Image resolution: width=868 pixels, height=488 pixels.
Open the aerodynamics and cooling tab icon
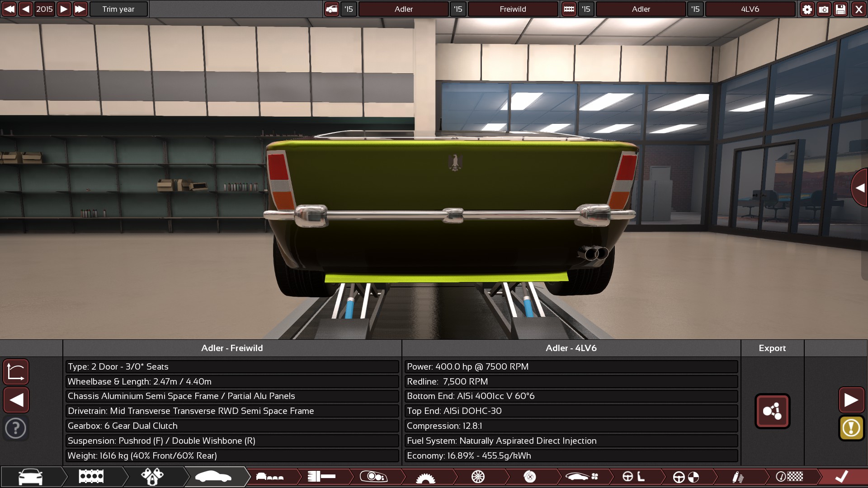582,477
